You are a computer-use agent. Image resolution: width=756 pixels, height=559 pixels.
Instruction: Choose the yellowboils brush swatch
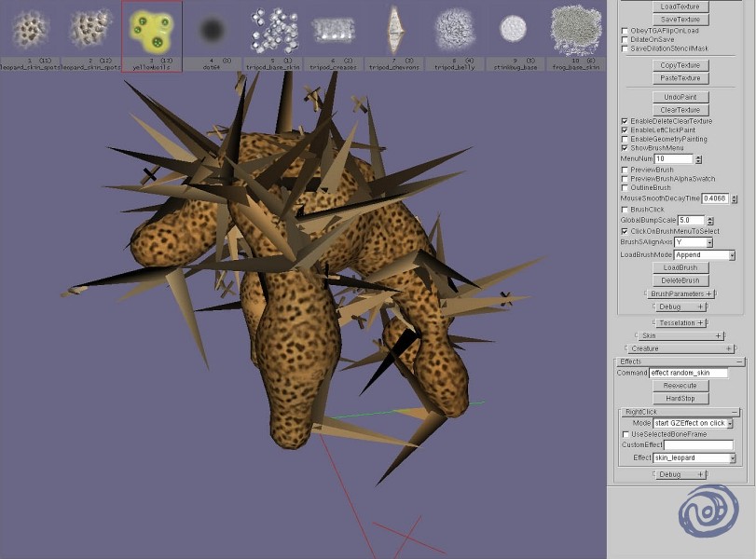151,35
